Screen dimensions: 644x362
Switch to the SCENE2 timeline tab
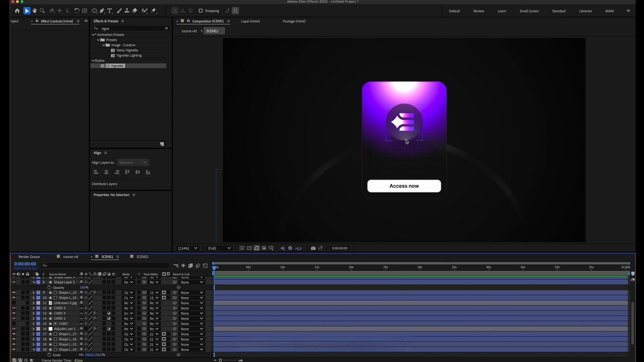142,257
